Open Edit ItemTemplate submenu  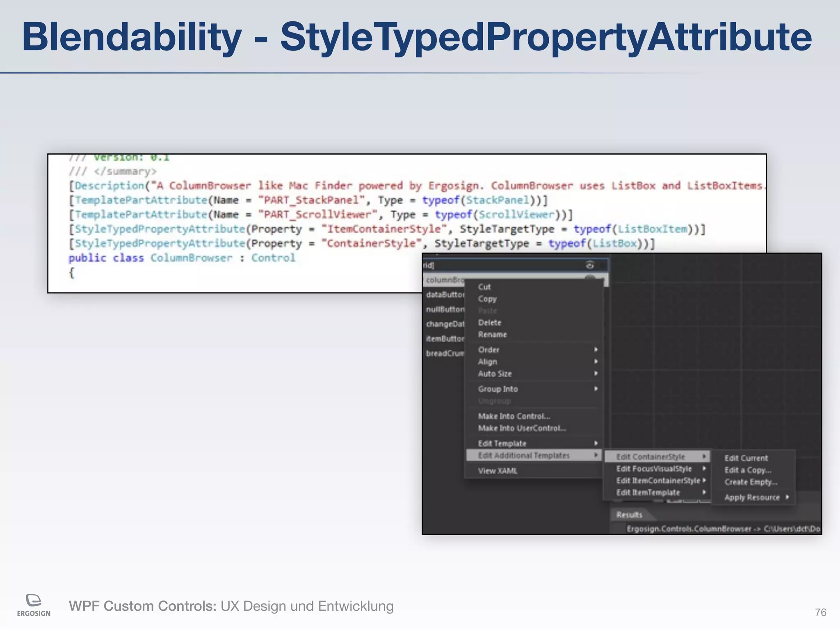[657, 492]
